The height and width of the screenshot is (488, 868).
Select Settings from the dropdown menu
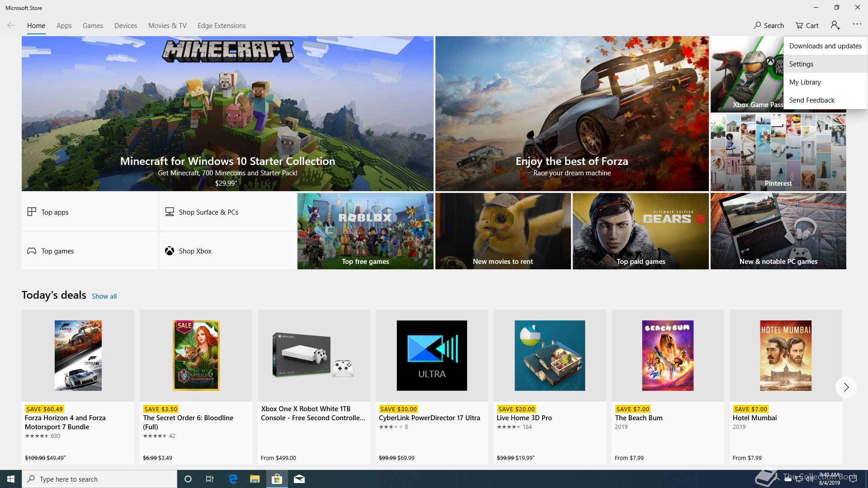(x=825, y=64)
